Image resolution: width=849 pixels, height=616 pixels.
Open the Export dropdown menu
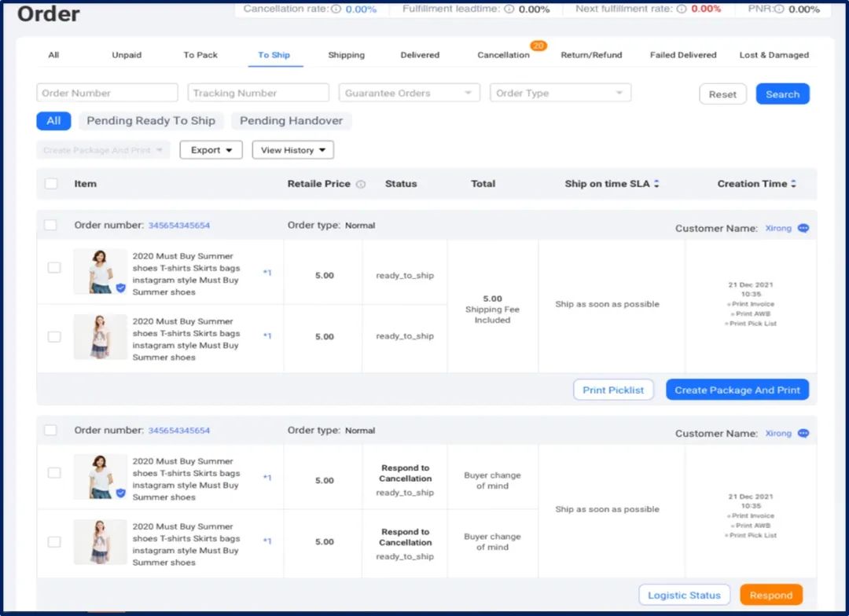(x=211, y=150)
